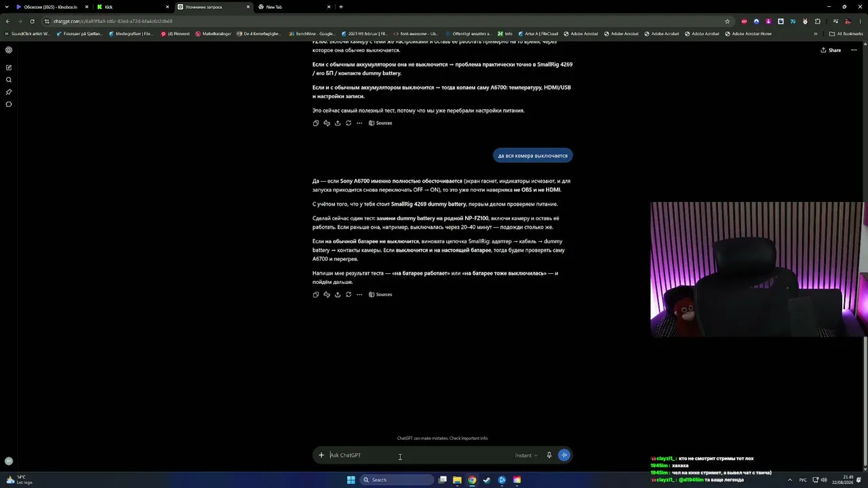Click the Windows taskbar Search box
The image size is (868, 488).
click(397, 480)
